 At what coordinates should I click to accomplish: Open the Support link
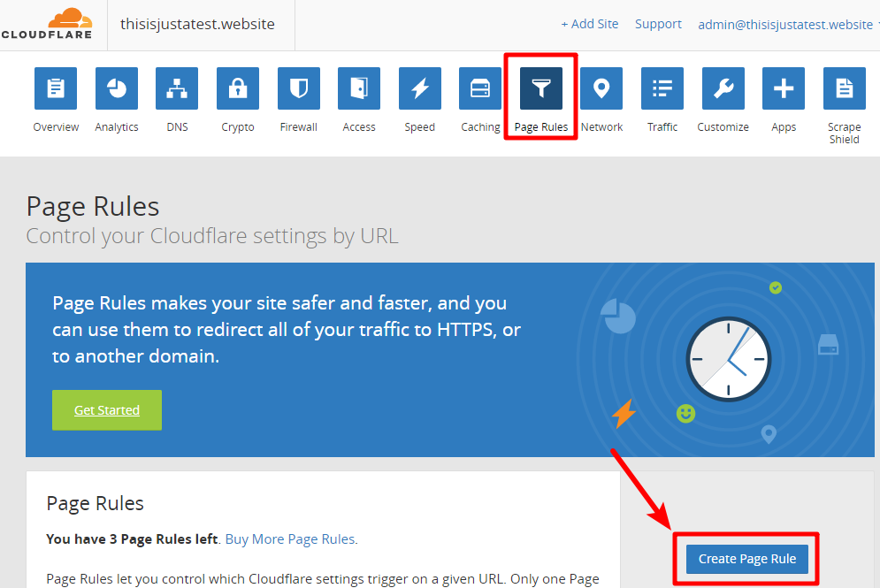pos(658,24)
